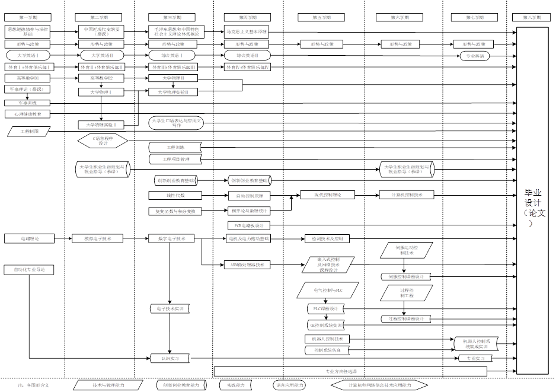Click the 心理健康教育 course box
This screenshot has height=392, width=556.
click(27, 113)
